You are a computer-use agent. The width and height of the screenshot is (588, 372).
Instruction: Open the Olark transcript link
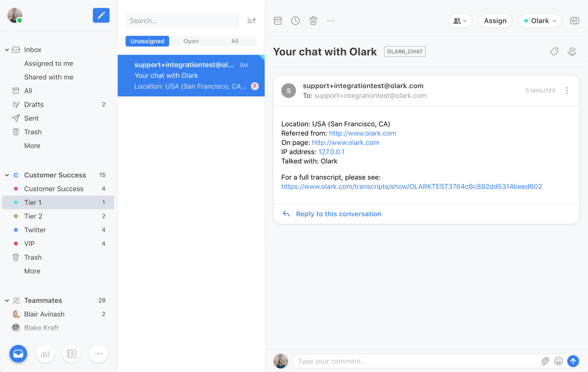[412, 186]
